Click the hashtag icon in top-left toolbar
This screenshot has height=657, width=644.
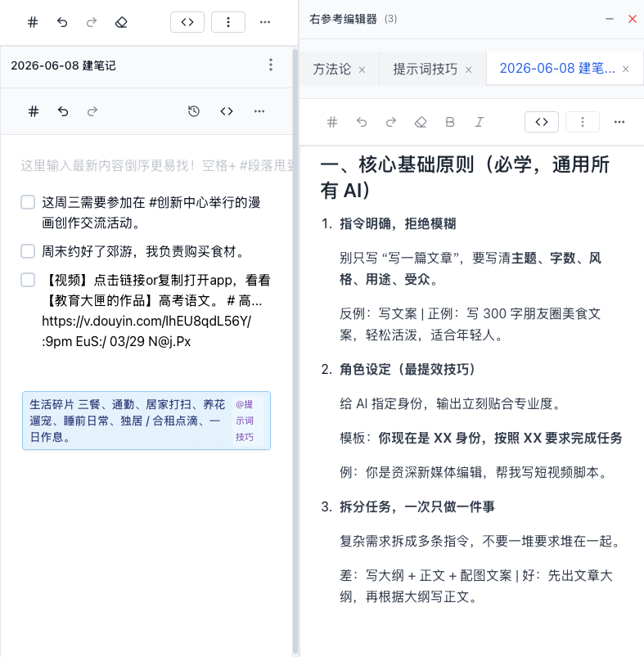click(x=33, y=22)
